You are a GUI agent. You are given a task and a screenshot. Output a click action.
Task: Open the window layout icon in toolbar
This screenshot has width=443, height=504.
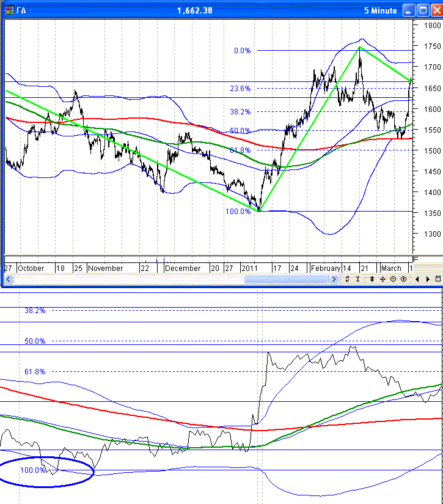tap(438, 279)
